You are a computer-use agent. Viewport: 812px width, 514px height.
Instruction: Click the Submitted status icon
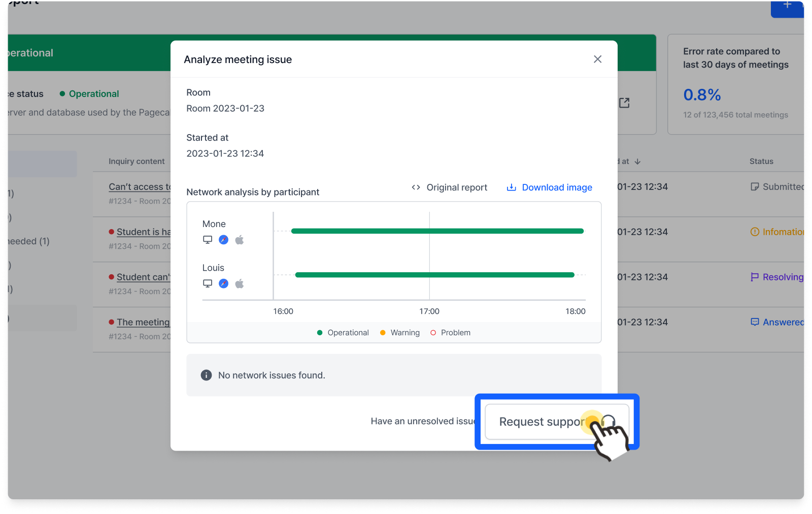pyautogui.click(x=755, y=187)
